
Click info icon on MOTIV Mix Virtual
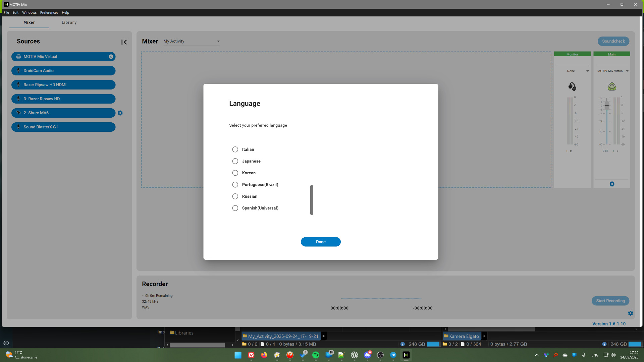pyautogui.click(x=111, y=57)
